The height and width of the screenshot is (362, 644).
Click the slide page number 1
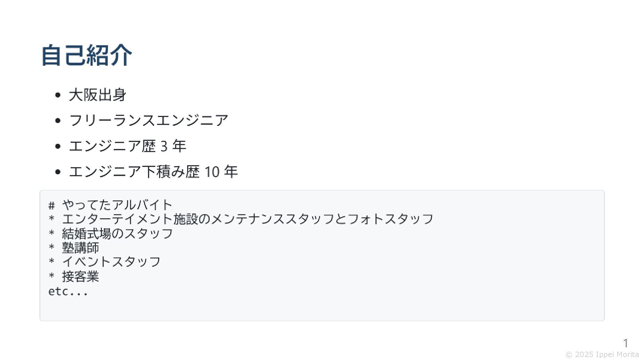(626, 343)
